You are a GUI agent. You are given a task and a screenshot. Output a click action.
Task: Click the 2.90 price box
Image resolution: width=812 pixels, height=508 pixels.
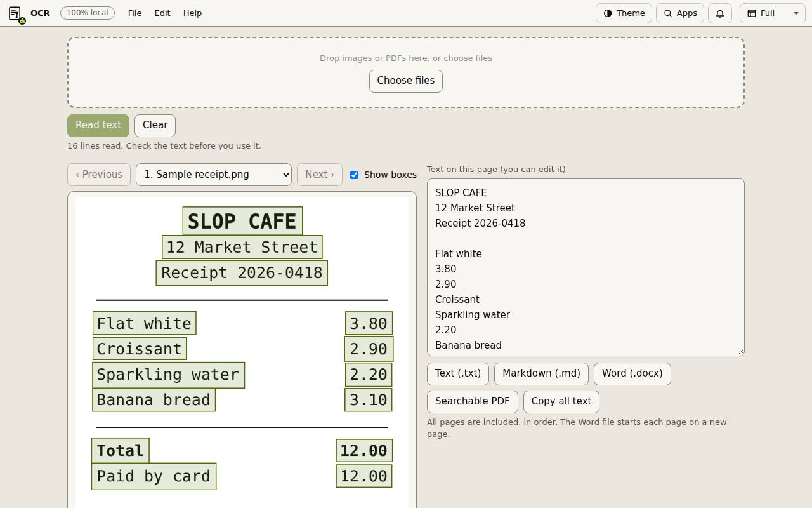point(369,349)
